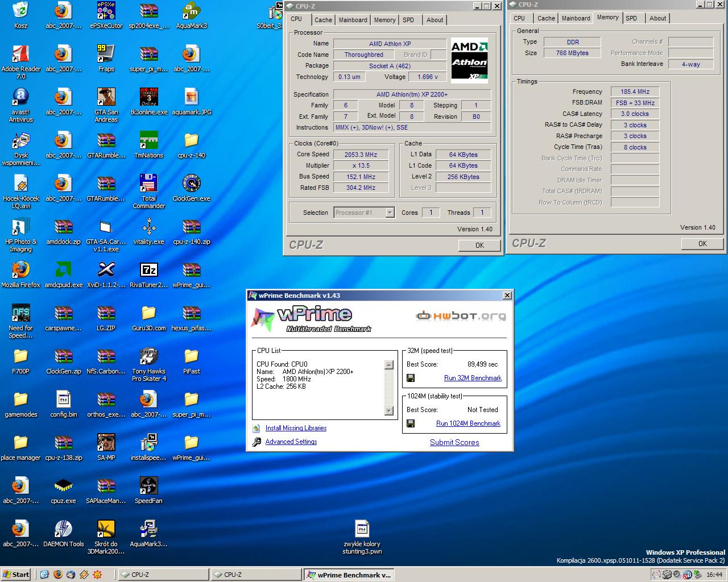Click OK in the right CPU-Z window
728x582 pixels.
pyautogui.click(x=702, y=243)
